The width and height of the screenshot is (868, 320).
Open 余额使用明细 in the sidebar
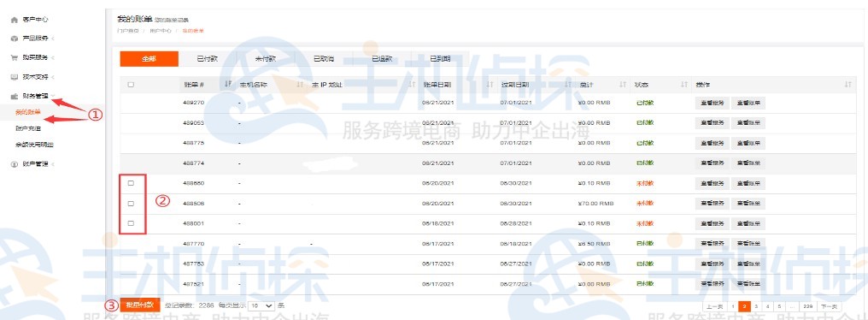(x=34, y=145)
